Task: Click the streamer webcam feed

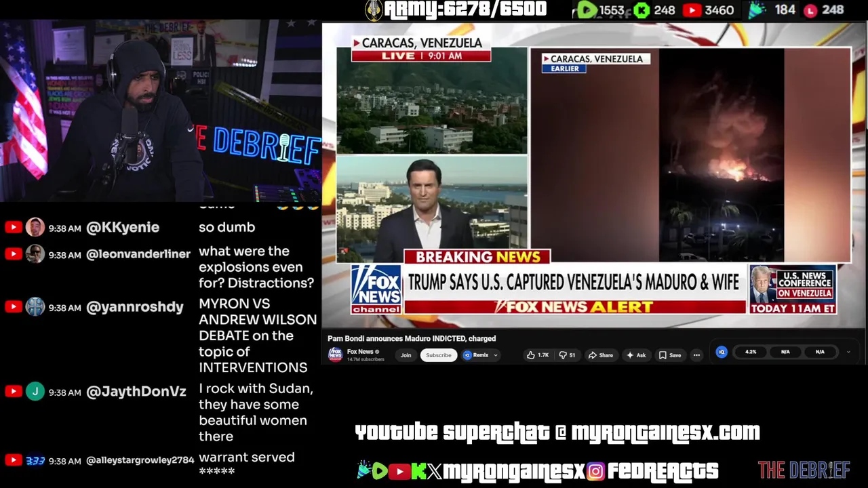Action: coord(161,110)
